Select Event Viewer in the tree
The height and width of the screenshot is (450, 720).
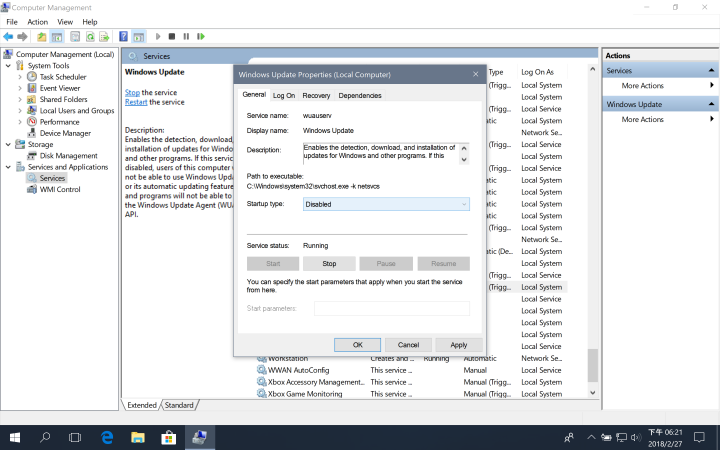pos(60,88)
